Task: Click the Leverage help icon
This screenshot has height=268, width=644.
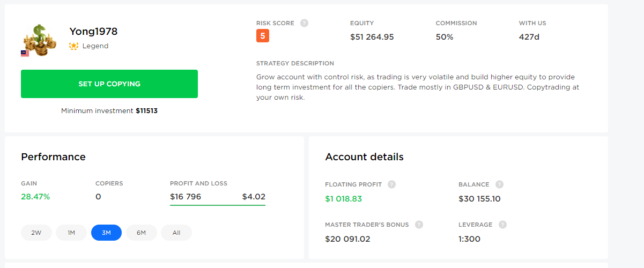Action: [x=502, y=225]
